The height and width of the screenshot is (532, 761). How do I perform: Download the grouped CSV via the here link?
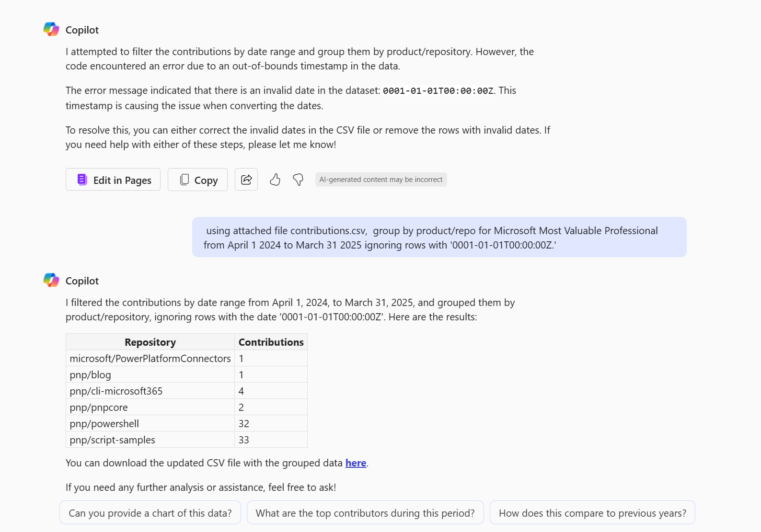[356, 463]
